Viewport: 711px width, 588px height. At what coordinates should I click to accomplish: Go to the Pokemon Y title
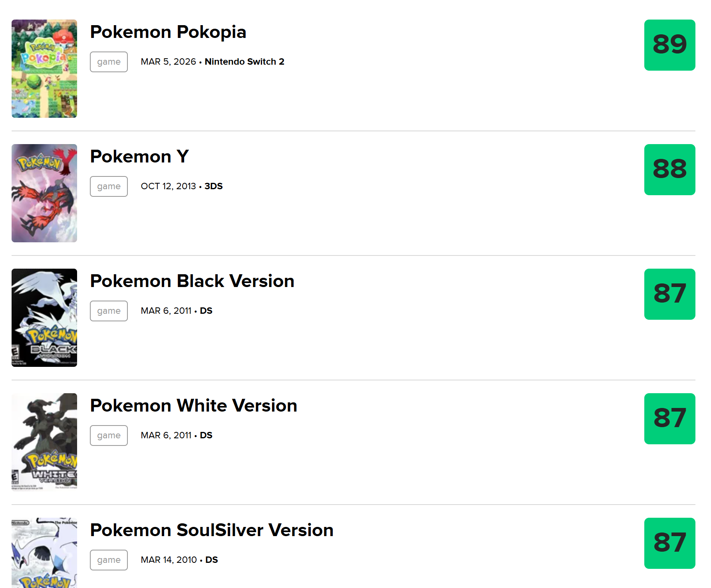(139, 156)
